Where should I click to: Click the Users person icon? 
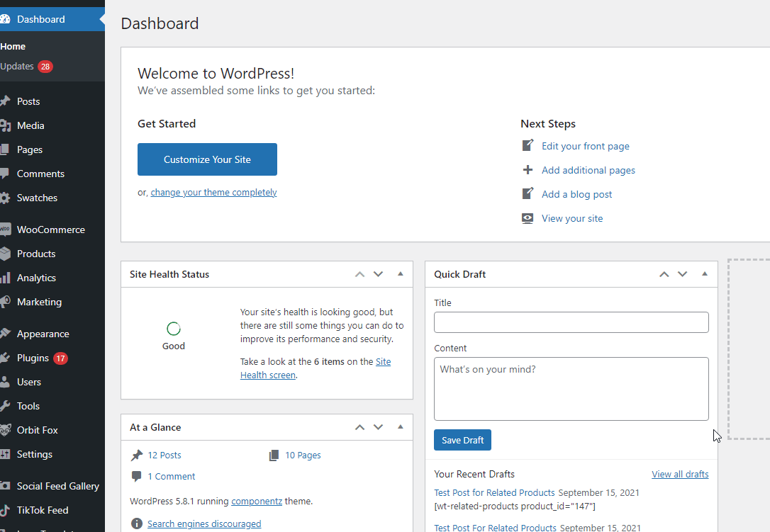point(4,381)
